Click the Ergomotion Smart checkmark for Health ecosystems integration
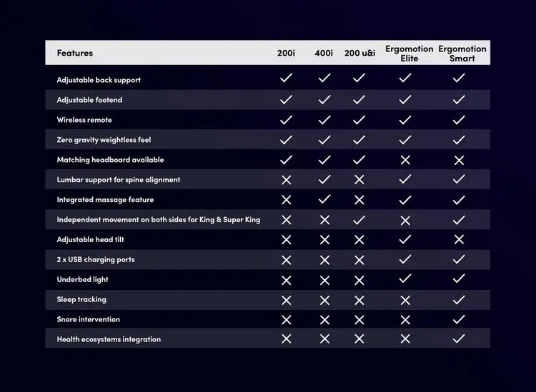This screenshot has height=392, width=536. (459, 338)
